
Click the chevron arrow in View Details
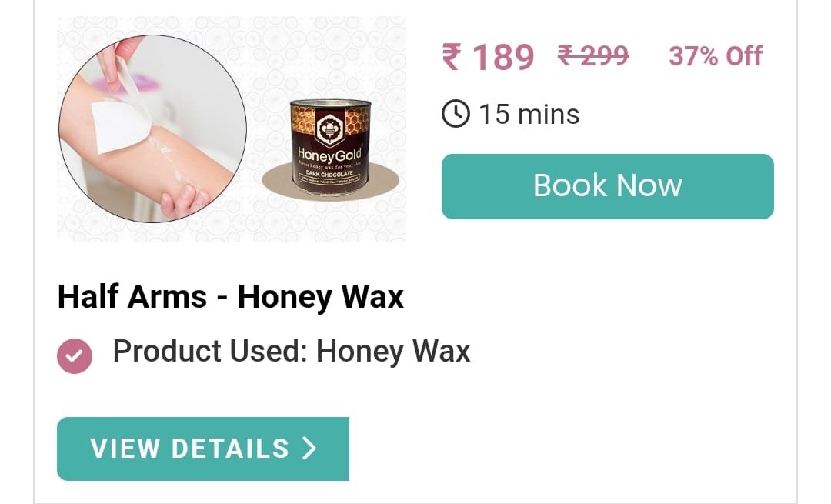(x=309, y=449)
